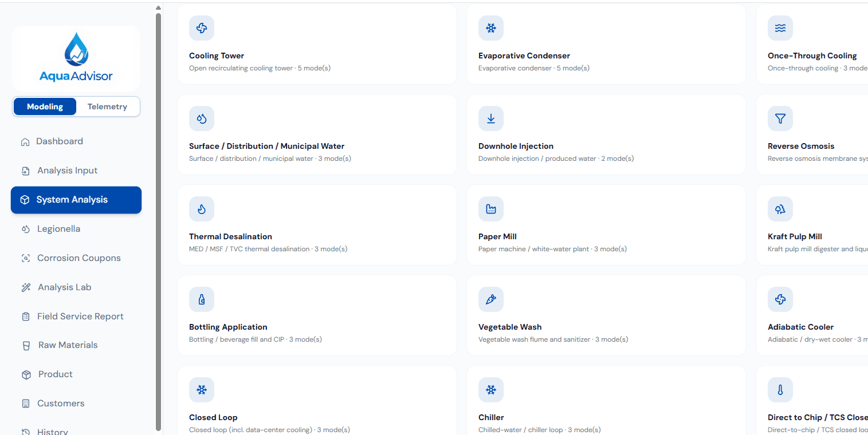Screen dimensions: 868x435
Task: Click the Downhole Injection down-arrow icon
Action: 491,118
